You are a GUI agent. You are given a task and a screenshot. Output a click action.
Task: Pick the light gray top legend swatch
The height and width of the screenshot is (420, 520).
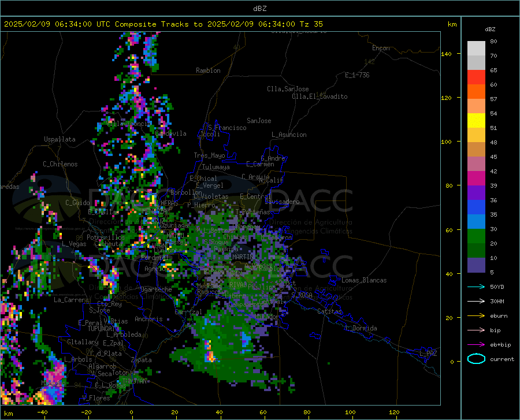(476, 49)
